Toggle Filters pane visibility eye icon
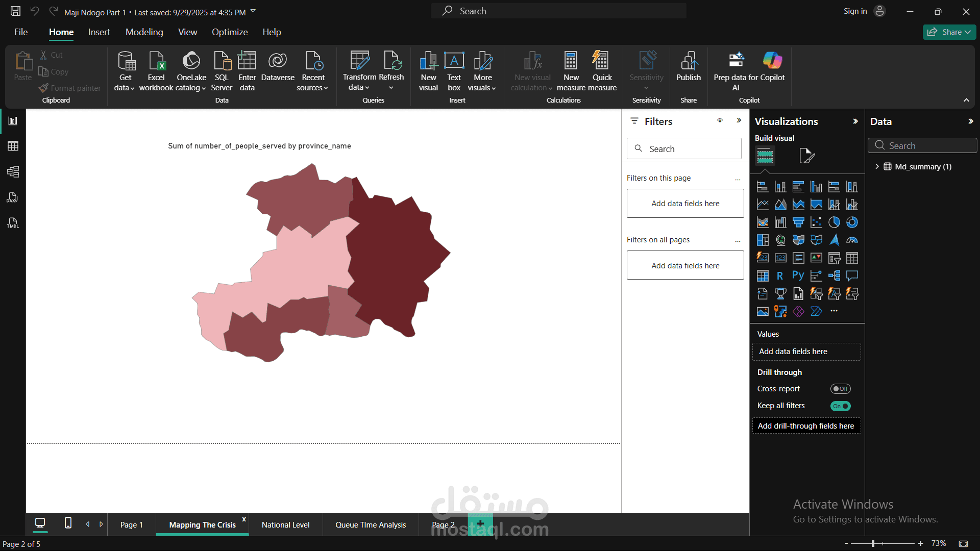Viewport: 980px width, 551px height. tap(720, 121)
